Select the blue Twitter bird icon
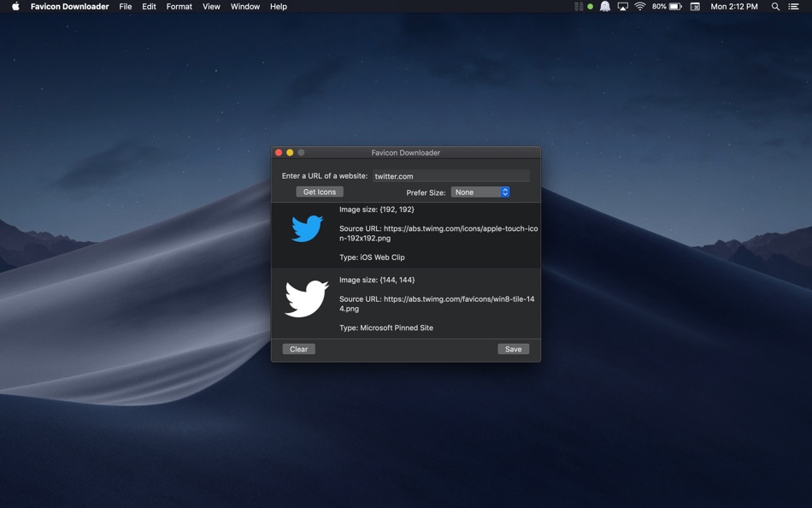 click(307, 228)
